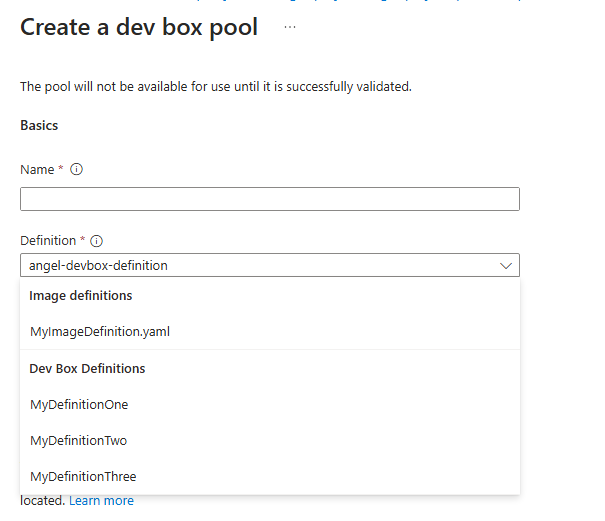605x521 pixels.
Task: Click the Basics section heading
Action: [39, 125]
